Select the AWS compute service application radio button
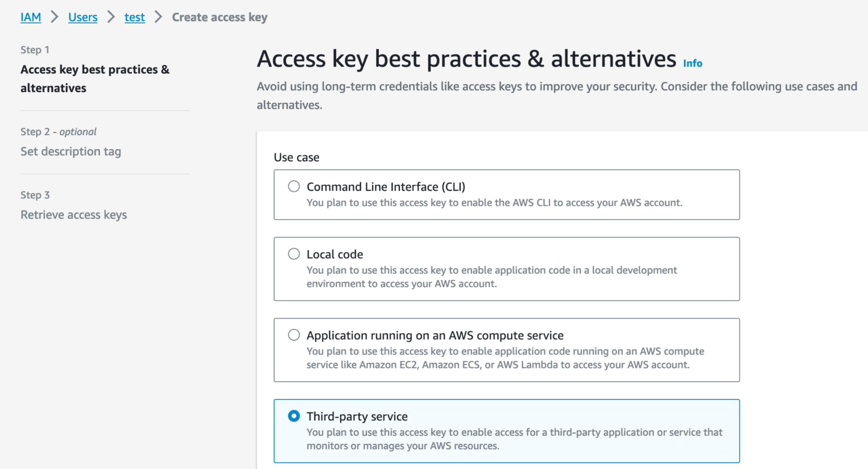This screenshot has width=868, height=469. 294,335
